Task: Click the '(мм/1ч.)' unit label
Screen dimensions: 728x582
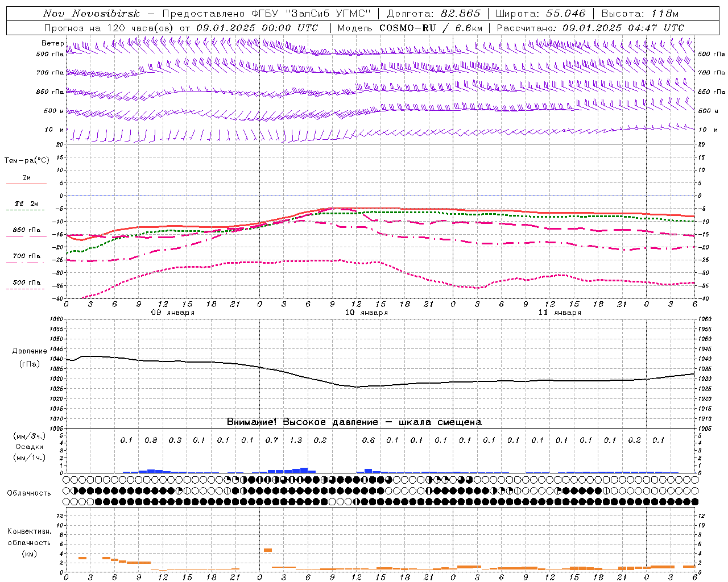Action: (30, 458)
